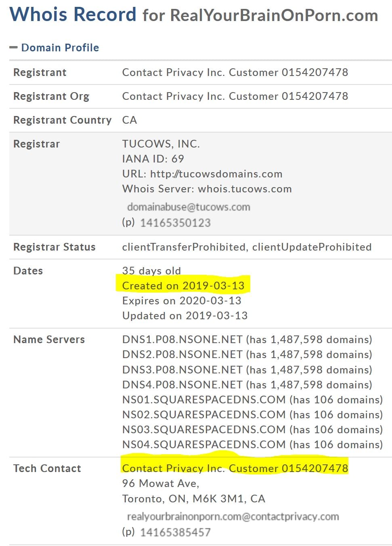
Task: Open the NS04.SQUARESPACEDNS.COM name server entry
Action: pos(204,445)
